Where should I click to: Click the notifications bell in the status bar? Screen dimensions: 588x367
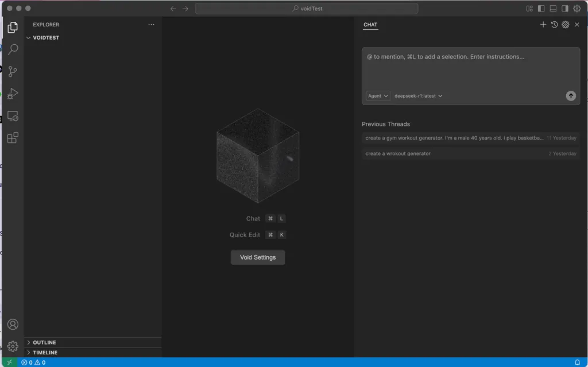pyautogui.click(x=578, y=362)
